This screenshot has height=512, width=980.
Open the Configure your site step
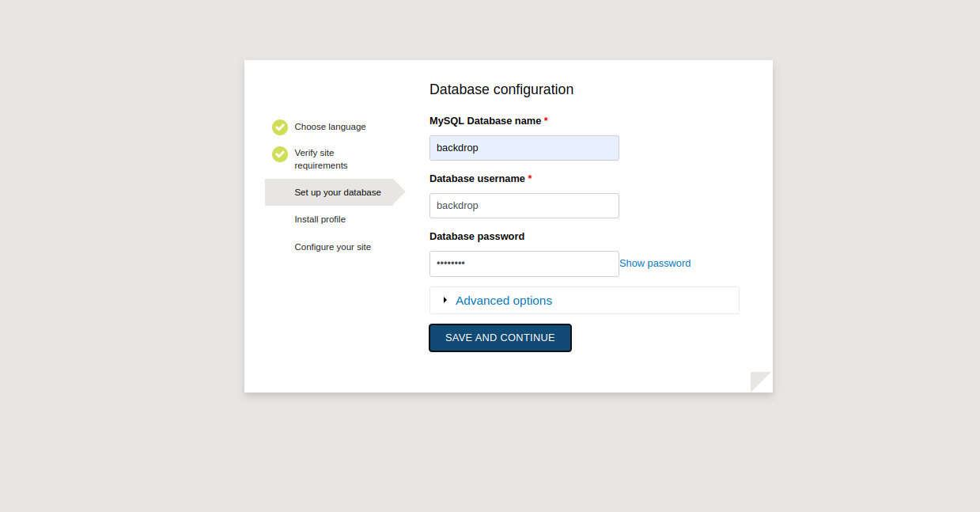point(332,247)
